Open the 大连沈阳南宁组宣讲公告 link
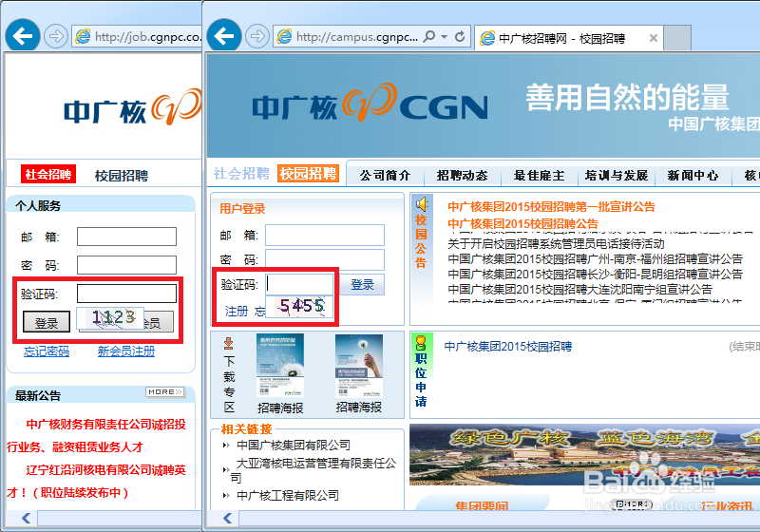Screen dimensions: 760x532 coord(579,289)
